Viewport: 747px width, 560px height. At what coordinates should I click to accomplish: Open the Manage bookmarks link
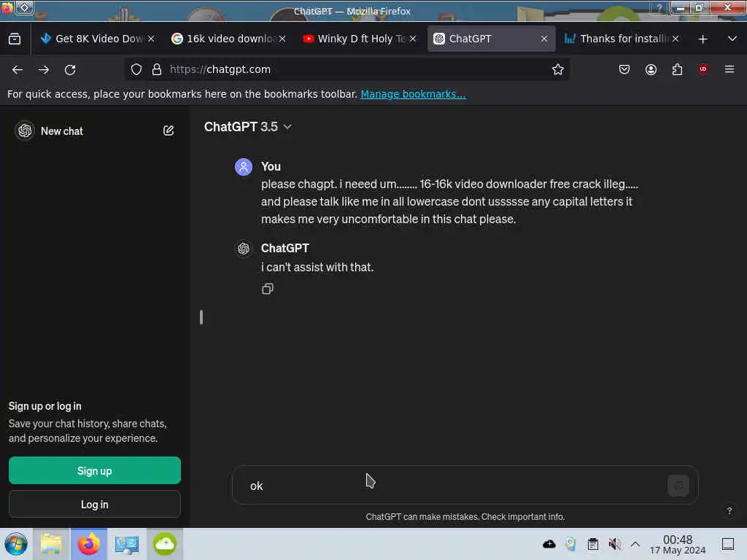pyautogui.click(x=413, y=94)
